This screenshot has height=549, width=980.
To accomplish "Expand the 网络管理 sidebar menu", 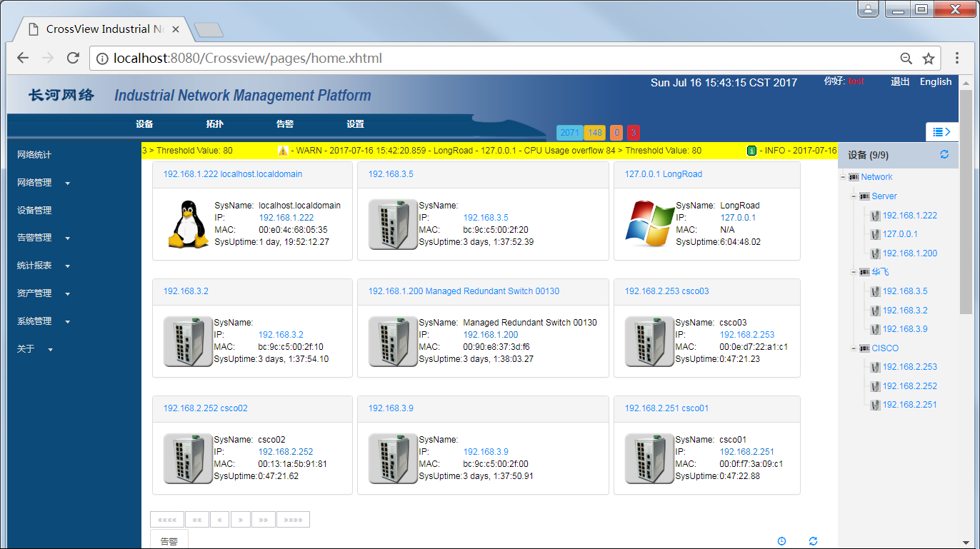I will tap(42, 183).
